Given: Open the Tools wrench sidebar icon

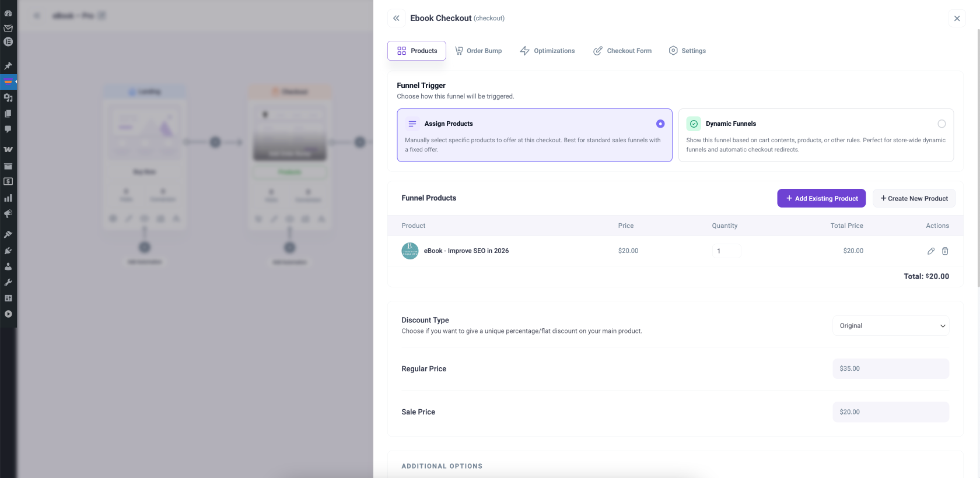Looking at the screenshot, I should (x=8, y=282).
